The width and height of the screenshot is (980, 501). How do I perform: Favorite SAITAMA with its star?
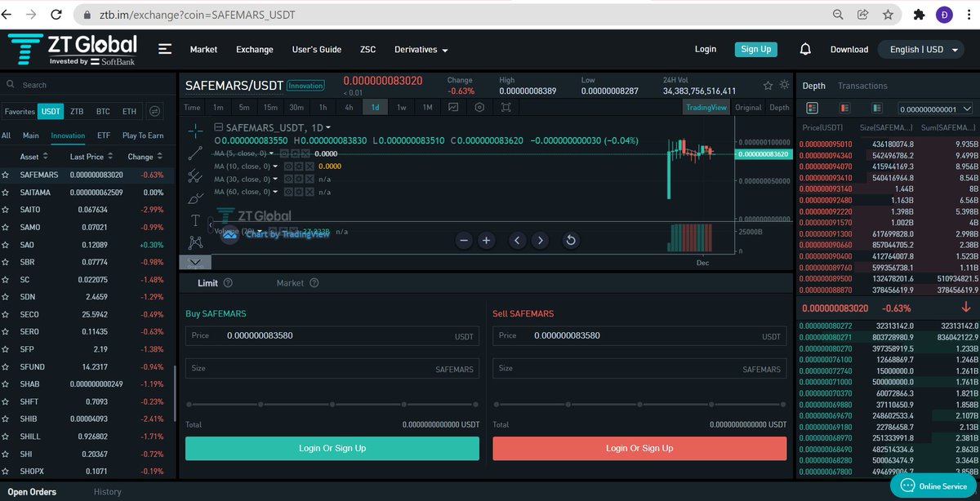[6, 193]
